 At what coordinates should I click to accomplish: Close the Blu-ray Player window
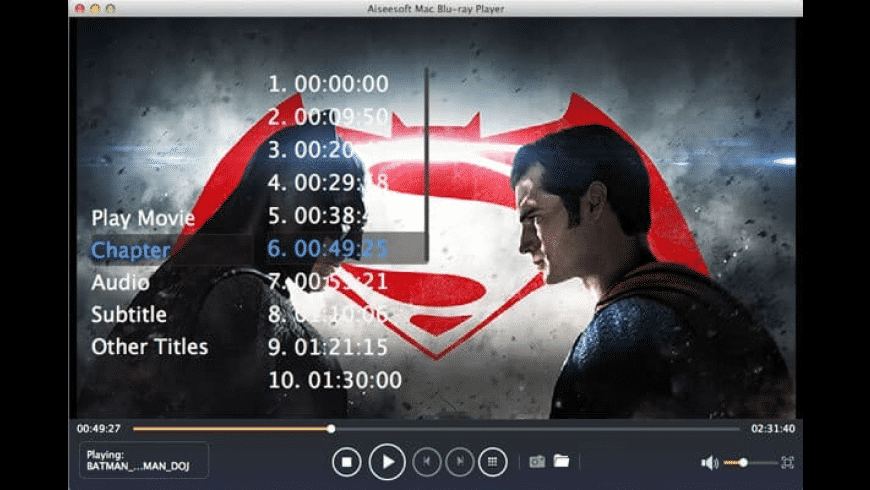pyautogui.click(x=80, y=8)
